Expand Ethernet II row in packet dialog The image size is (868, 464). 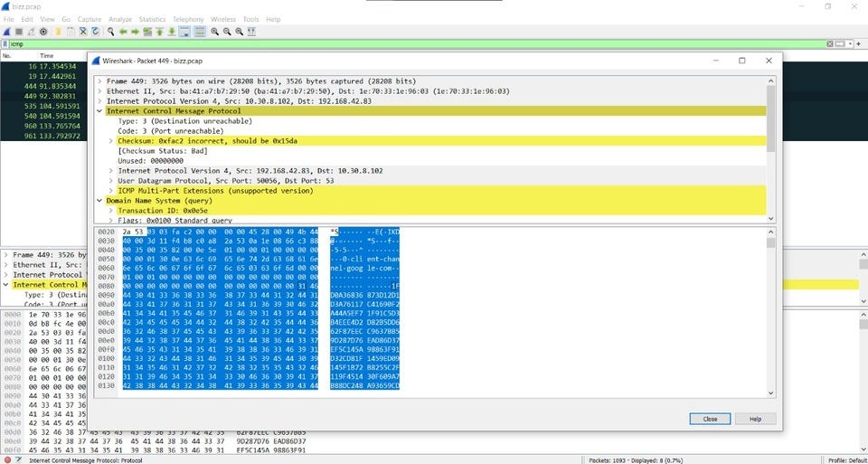click(x=99, y=91)
